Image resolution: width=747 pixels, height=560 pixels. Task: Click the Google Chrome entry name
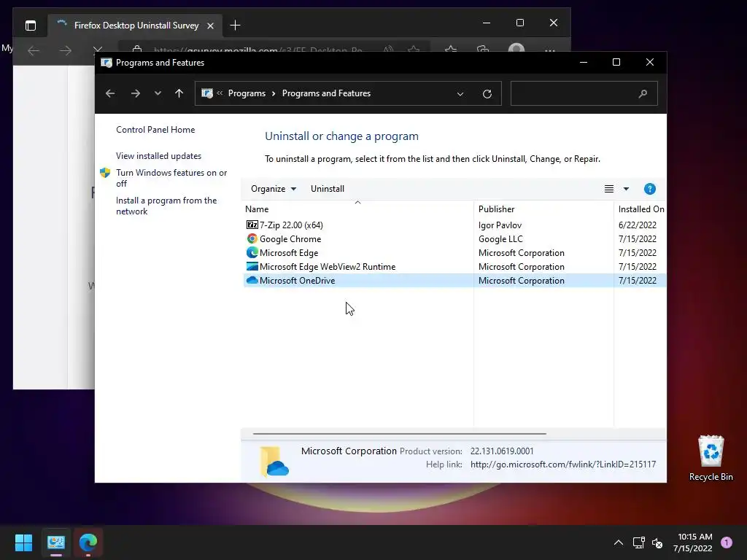[x=290, y=239]
